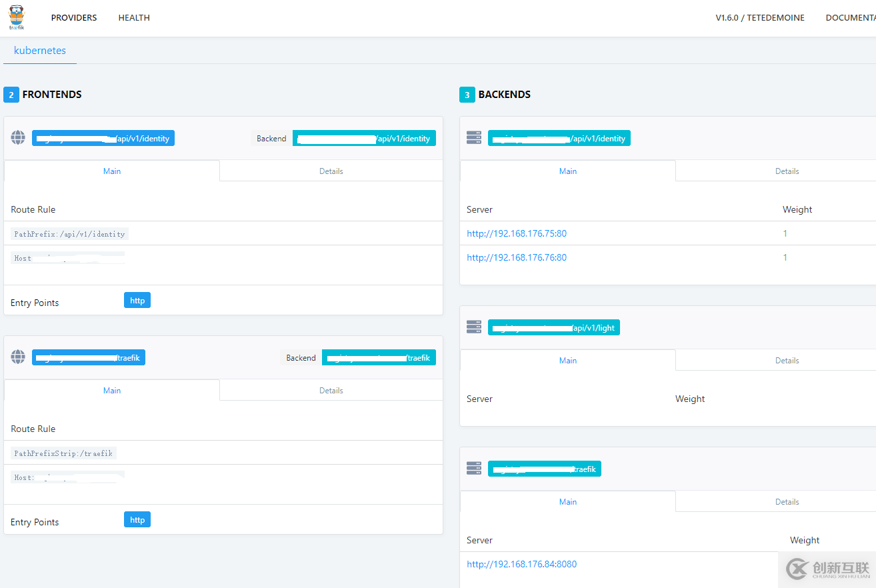The image size is (876, 588).
Task: Follow server link http://192.168.176.76:80
Action: point(517,257)
